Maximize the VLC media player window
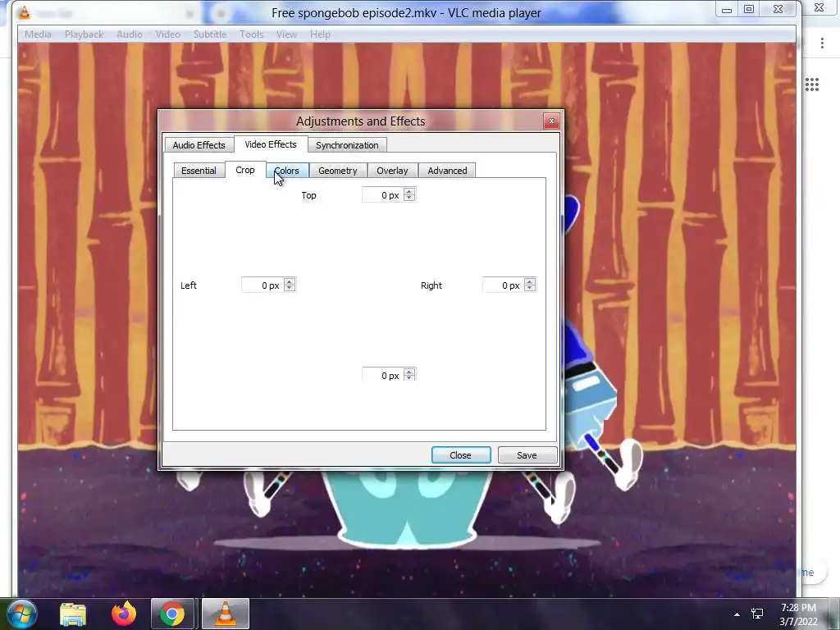840x630 pixels. click(749, 9)
